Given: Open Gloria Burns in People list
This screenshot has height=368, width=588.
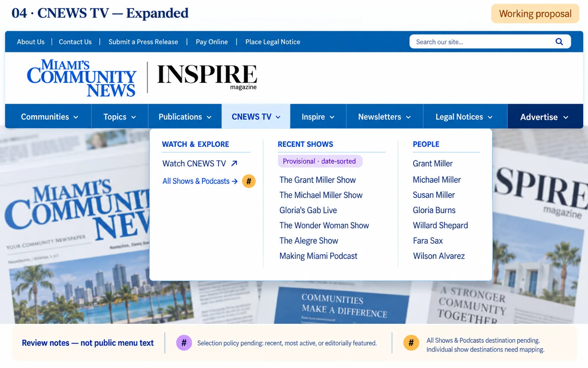Looking at the screenshot, I should click(434, 210).
